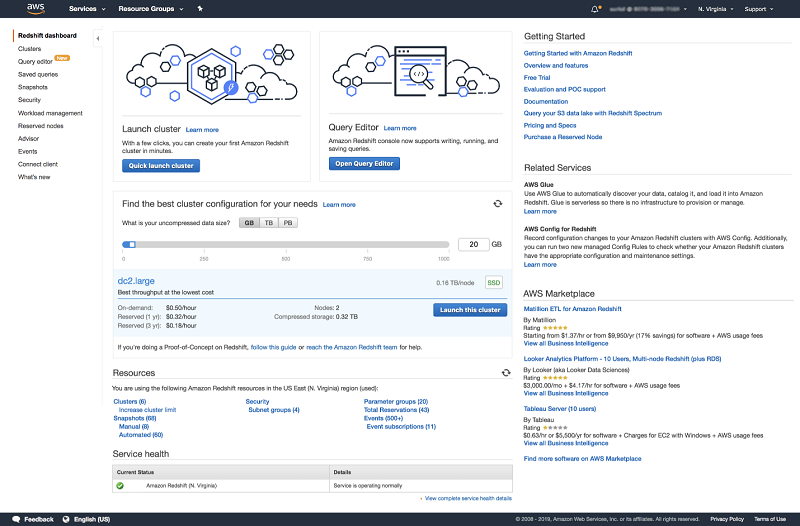Click the Increase cluster limit link
The height and width of the screenshot is (526, 800).
coord(147,410)
